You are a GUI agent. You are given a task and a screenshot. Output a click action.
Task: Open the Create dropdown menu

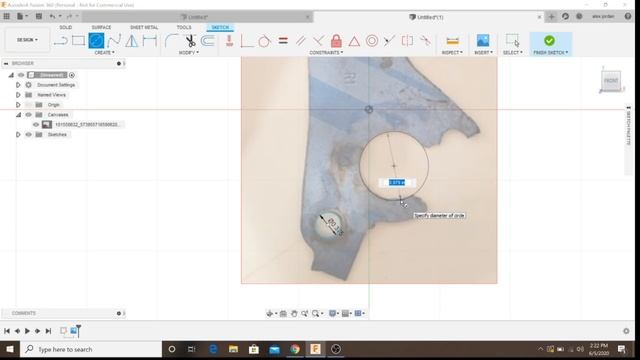tap(104, 53)
